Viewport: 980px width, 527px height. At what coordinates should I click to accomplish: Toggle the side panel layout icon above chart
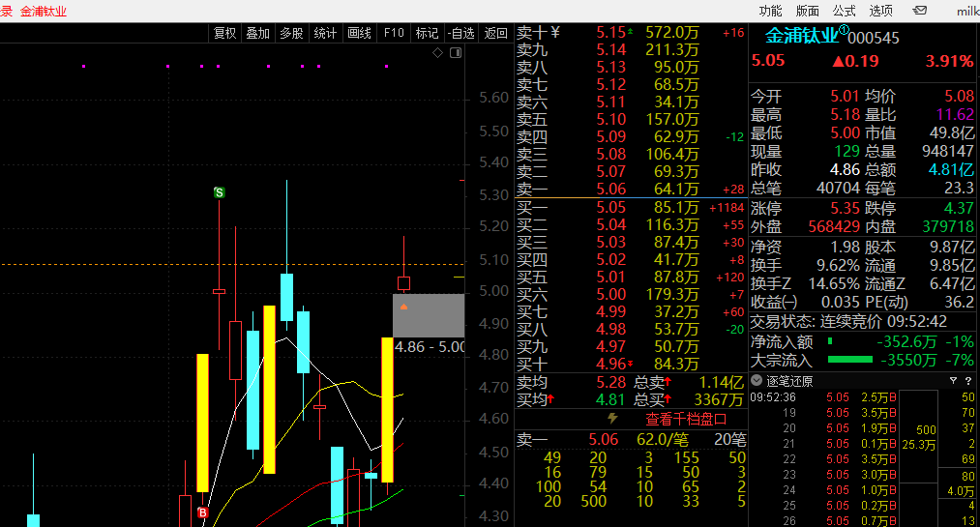click(456, 53)
